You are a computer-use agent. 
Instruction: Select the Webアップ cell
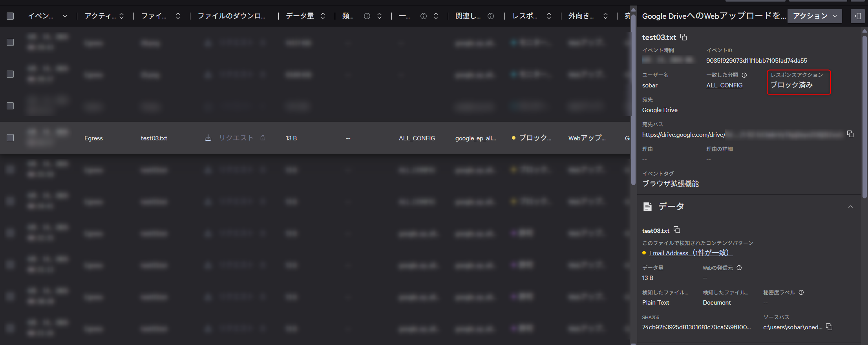click(587, 138)
